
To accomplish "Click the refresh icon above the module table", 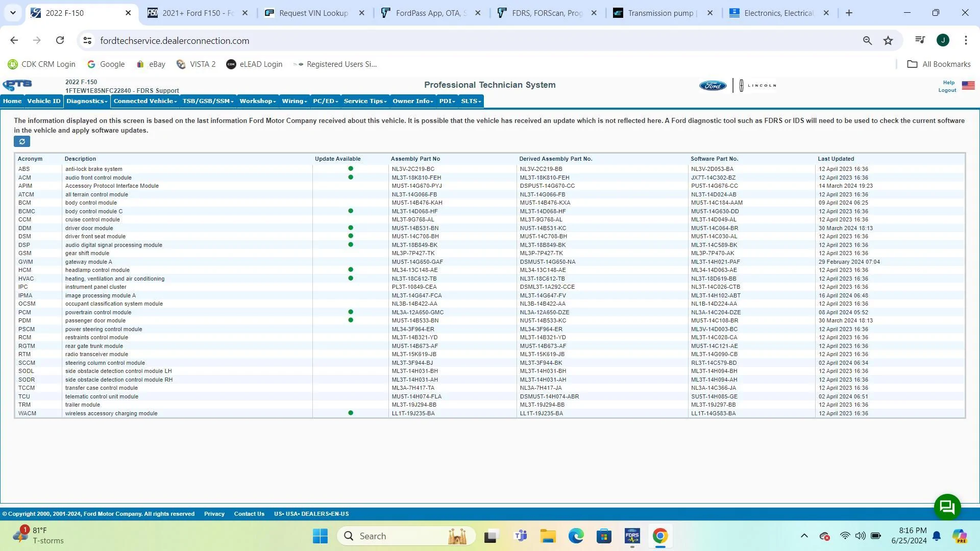I will click(22, 142).
